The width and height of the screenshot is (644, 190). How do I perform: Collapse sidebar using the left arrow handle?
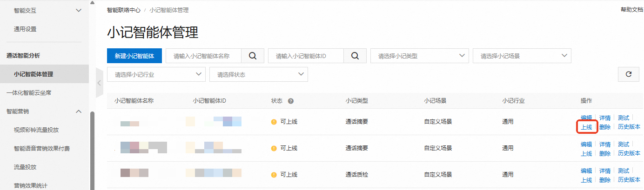click(99, 83)
